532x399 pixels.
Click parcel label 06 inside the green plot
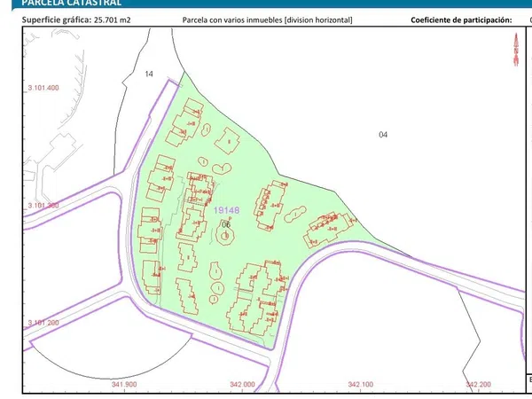point(225,224)
